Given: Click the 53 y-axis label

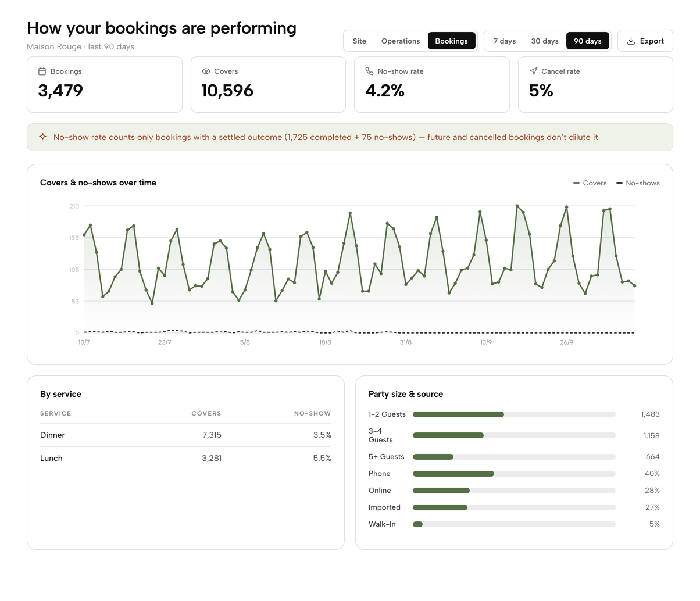Looking at the screenshot, I should (x=75, y=302).
